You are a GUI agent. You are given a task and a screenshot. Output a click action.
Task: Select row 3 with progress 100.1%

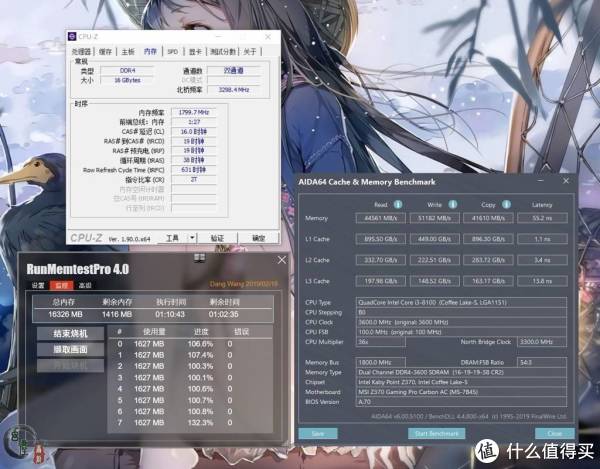tap(190, 378)
